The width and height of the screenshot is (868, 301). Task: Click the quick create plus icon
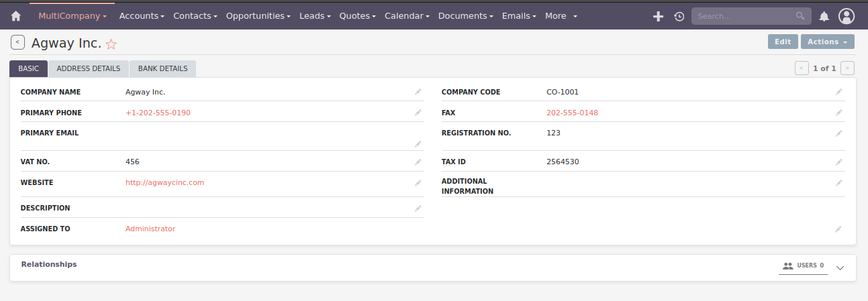[658, 16]
